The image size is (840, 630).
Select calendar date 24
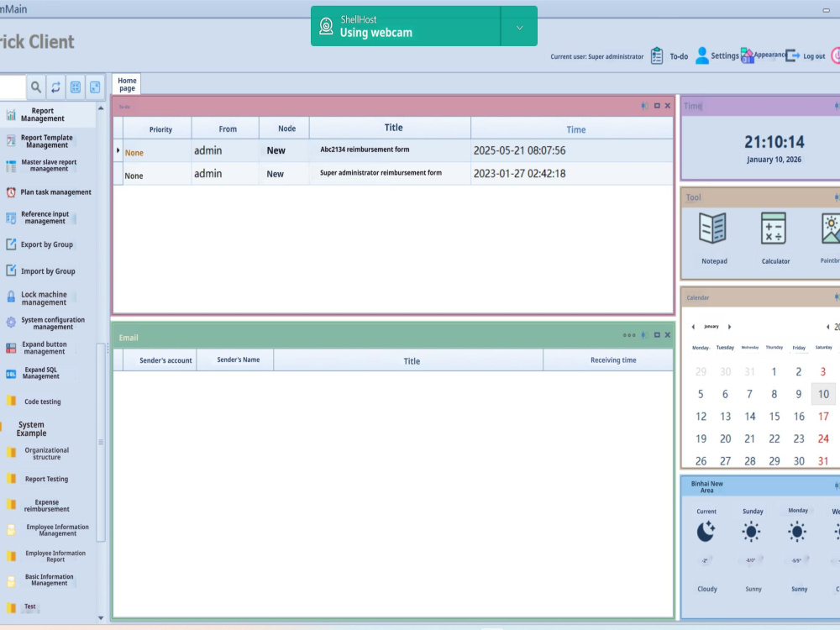pos(823,438)
